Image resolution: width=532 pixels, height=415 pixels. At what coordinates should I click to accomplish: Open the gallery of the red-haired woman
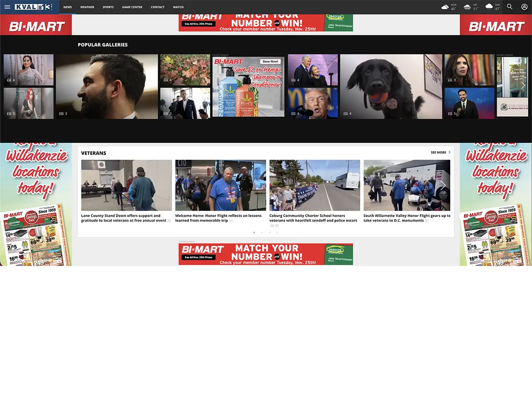tap(29, 103)
